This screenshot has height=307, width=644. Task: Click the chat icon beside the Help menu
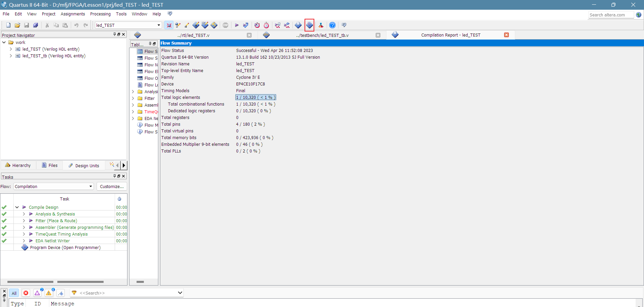click(x=170, y=14)
